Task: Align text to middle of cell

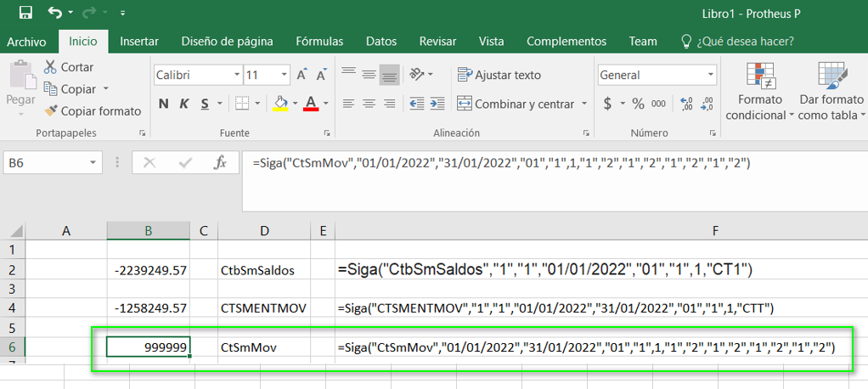Action: (x=369, y=75)
